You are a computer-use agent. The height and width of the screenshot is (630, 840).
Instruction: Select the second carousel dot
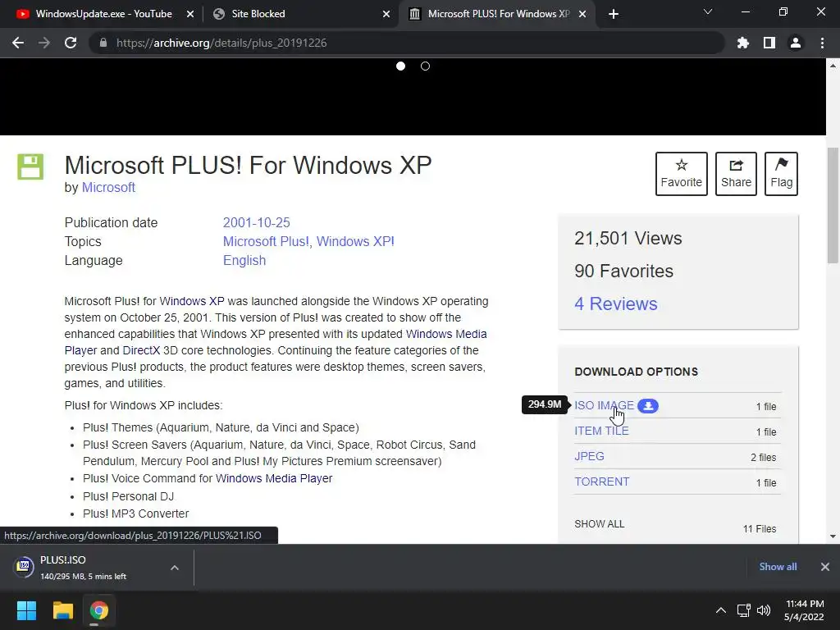click(426, 66)
